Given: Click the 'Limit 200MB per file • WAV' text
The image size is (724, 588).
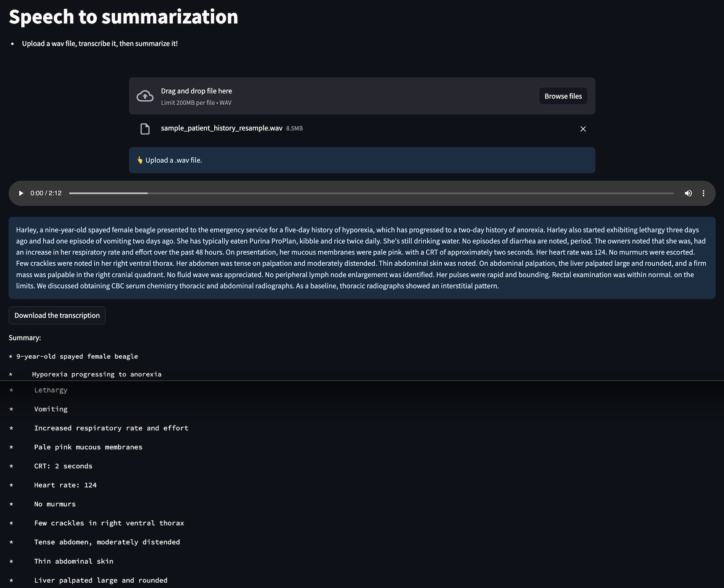Looking at the screenshot, I should click(x=196, y=103).
